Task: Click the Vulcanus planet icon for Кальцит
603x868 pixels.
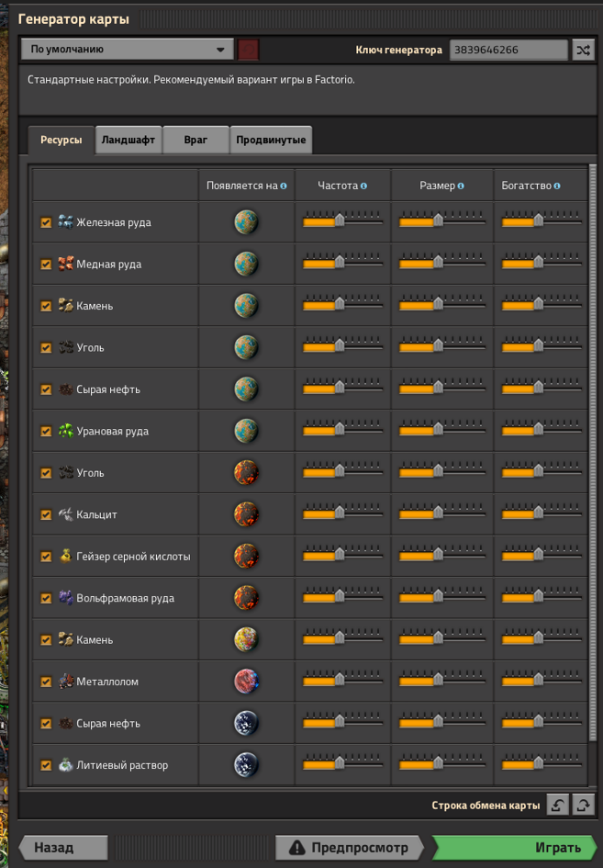Action: click(246, 514)
